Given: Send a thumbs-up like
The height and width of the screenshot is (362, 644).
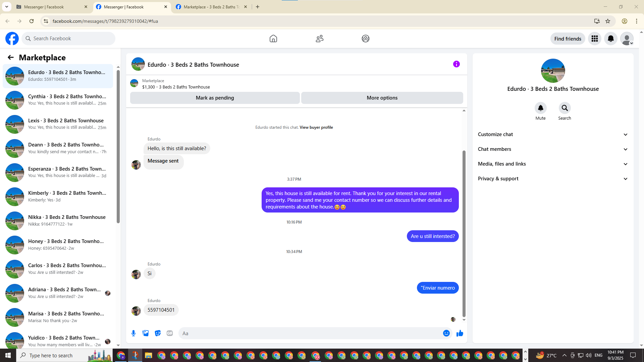Looking at the screenshot, I should (x=460, y=333).
